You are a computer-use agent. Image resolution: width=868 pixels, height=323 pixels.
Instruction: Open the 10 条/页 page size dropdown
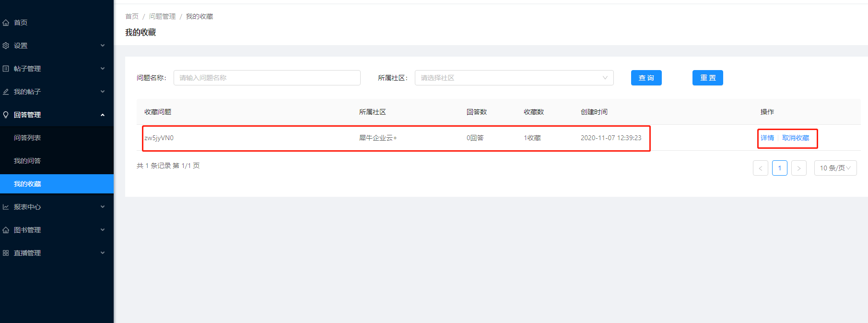(x=835, y=168)
